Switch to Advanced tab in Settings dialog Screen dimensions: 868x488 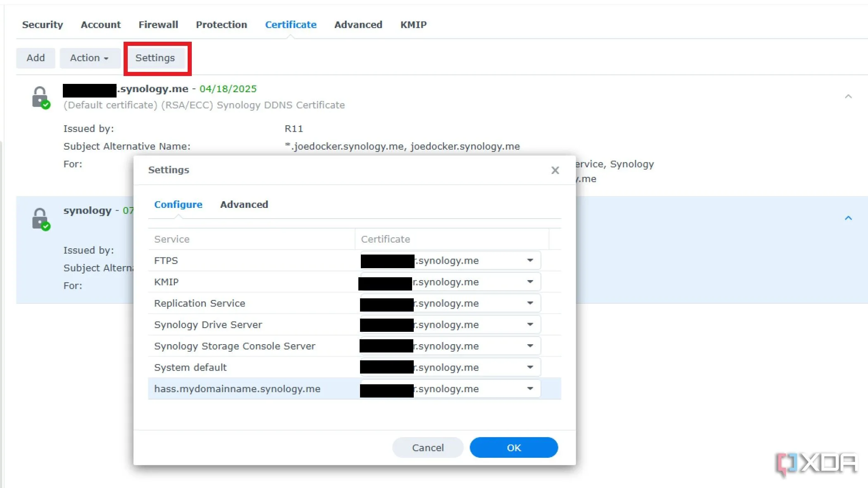244,205
